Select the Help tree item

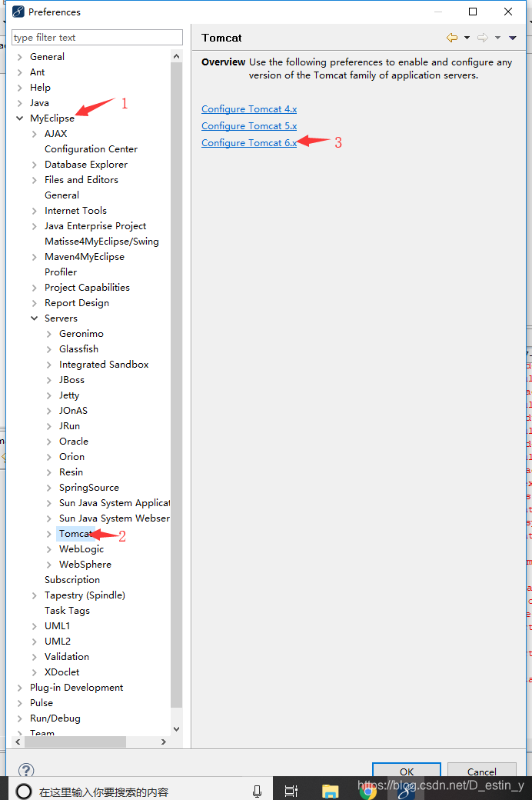click(x=40, y=87)
